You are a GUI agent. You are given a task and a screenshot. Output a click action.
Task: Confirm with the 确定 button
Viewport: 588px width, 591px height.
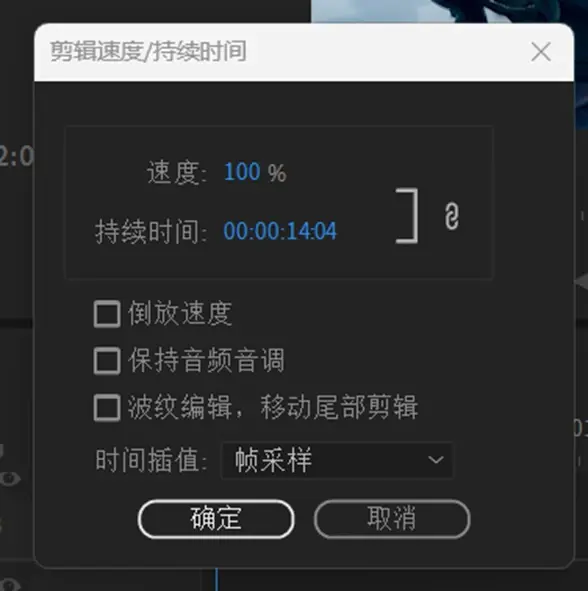pos(216,519)
